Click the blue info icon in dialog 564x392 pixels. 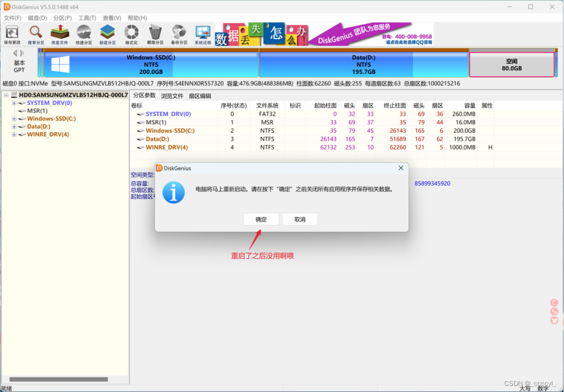point(174,192)
